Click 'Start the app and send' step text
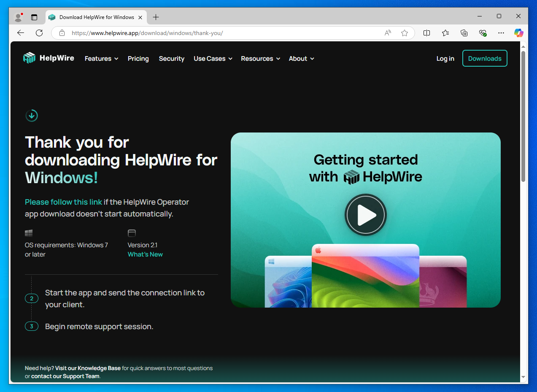The image size is (537, 392). point(125,299)
